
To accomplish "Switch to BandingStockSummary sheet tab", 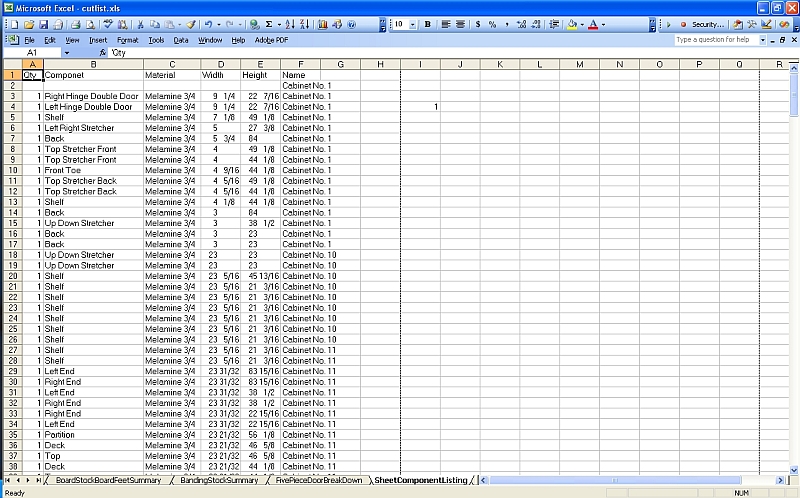I will click(218, 481).
